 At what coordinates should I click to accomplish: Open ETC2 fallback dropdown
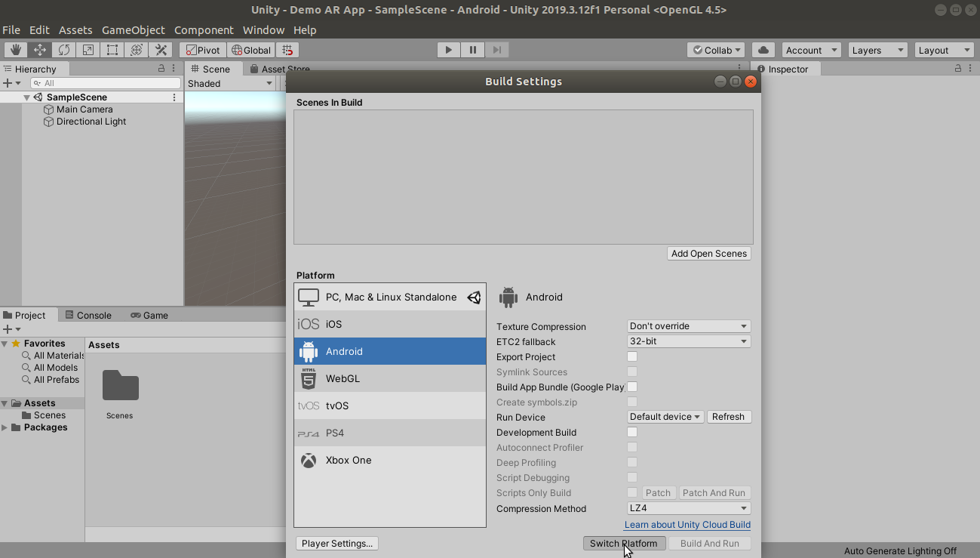tap(689, 341)
